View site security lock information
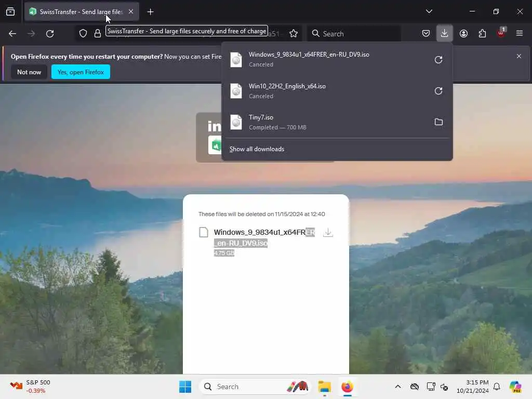 97,34
